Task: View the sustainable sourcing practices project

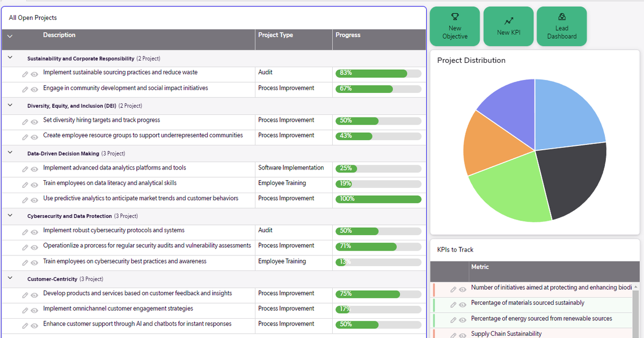Action: point(34,75)
